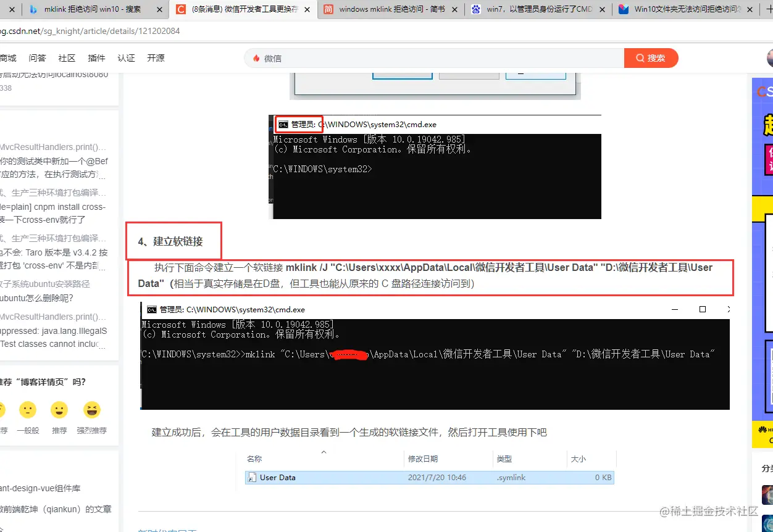Click the '强烈推荐' laughing face emoji
The image size is (773, 532).
click(91, 410)
